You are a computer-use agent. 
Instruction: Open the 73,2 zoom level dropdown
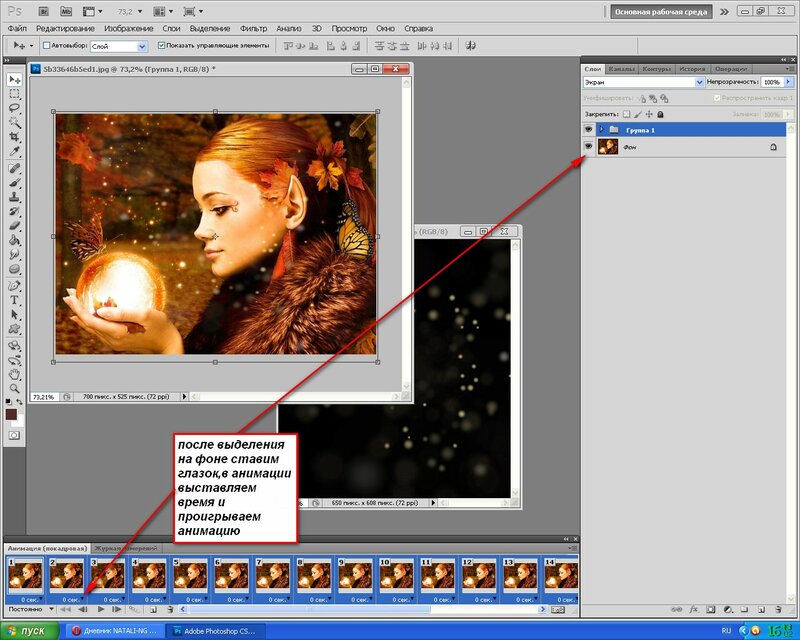(140, 11)
